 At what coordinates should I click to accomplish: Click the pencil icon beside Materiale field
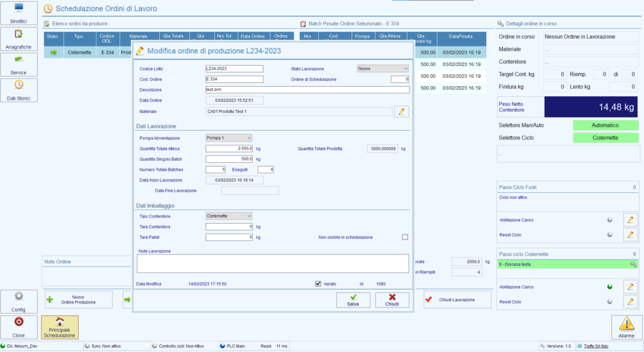(x=401, y=111)
